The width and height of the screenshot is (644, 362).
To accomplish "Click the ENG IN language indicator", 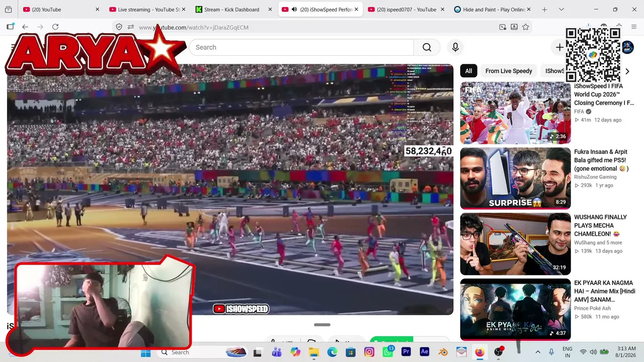I will [x=567, y=352].
